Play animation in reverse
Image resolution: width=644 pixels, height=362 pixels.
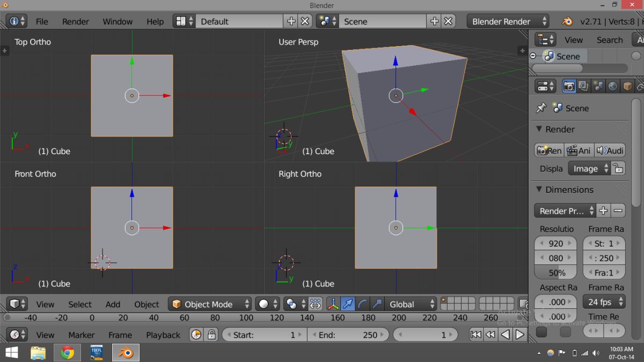click(505, 335)
